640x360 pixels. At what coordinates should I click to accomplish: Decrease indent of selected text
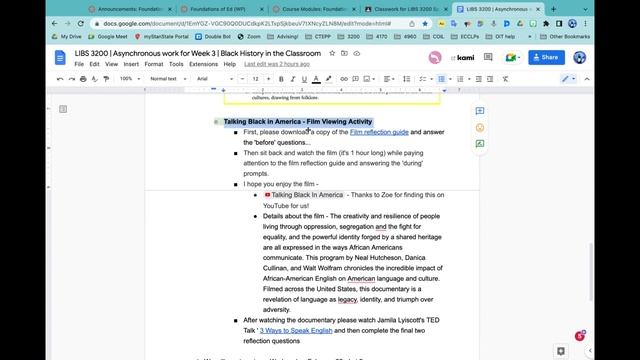[x=478, y=79]
